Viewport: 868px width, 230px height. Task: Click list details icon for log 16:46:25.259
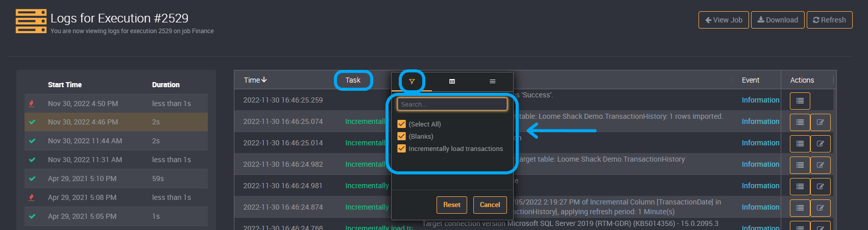point(800,101)
